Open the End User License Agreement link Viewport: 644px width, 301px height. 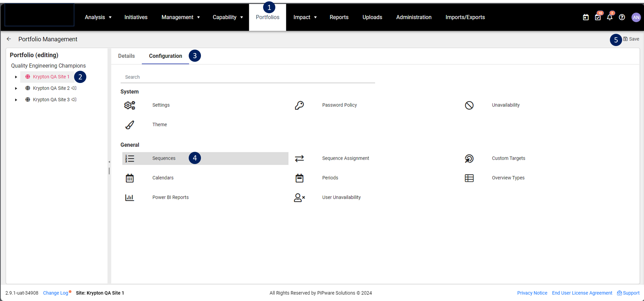(582, 293)
